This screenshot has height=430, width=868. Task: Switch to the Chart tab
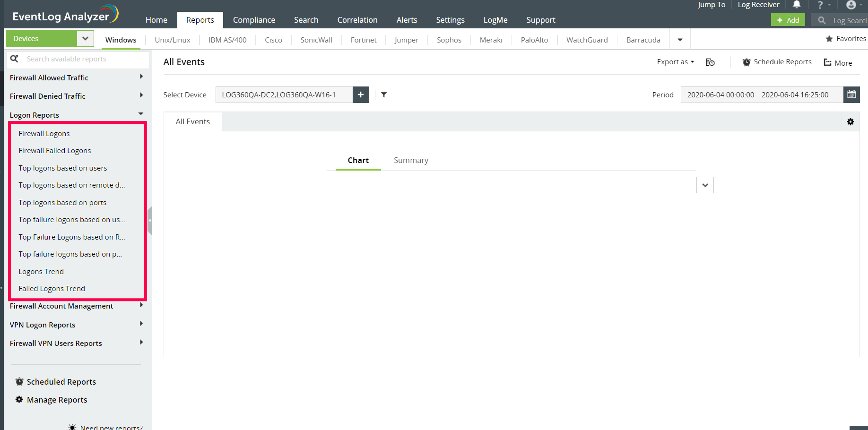coord(358,161)
